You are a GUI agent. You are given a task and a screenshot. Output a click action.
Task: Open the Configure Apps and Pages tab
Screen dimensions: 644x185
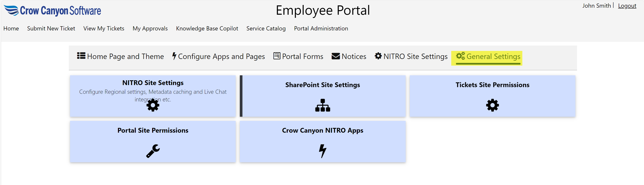pos(221,56)
